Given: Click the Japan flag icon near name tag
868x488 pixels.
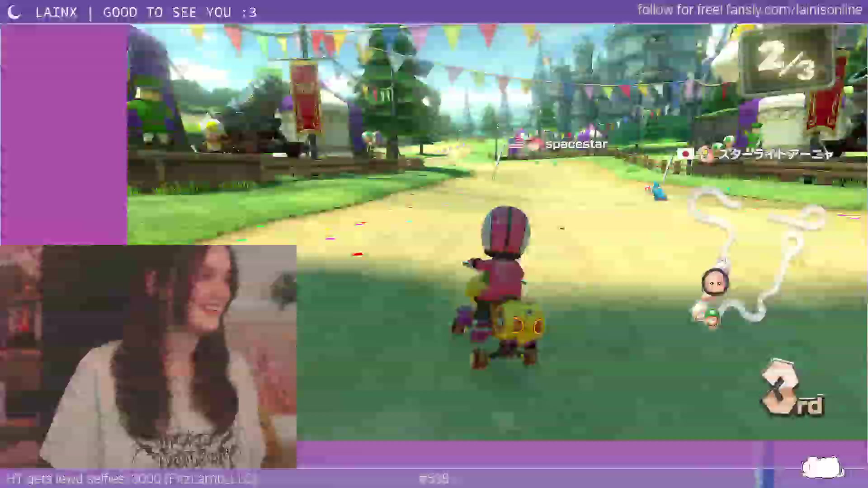Looking at the screenshot, I should coord(685,154).
